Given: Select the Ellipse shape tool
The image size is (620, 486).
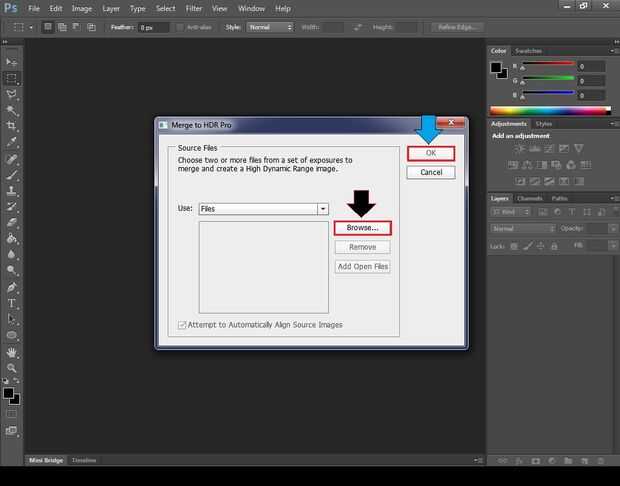Looking at the screenshot, I should pos(11,335).
